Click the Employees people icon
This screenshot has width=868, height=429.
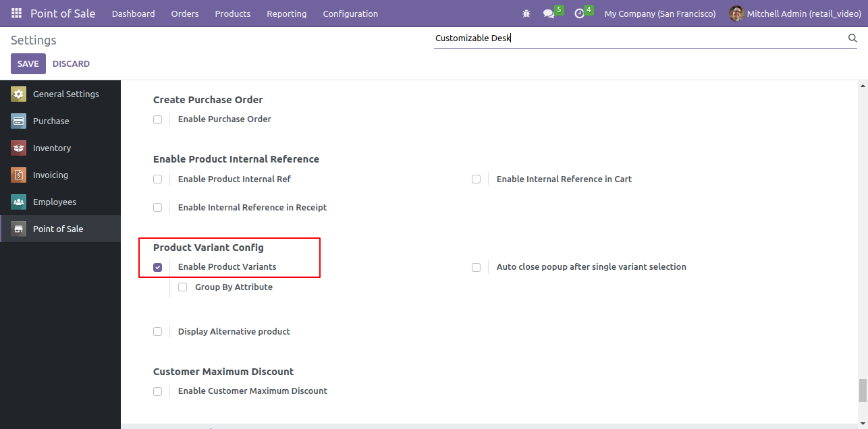point(18,202)
